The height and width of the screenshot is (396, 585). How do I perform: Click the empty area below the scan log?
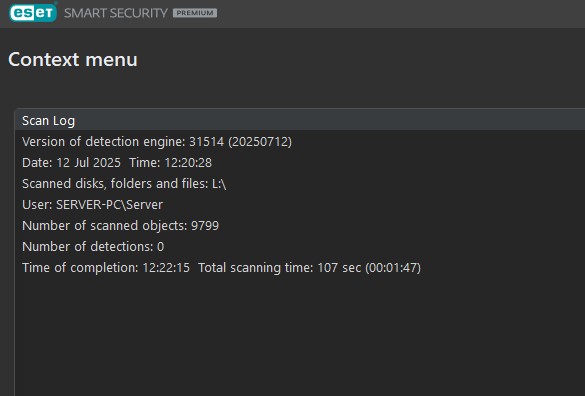pos(298,336)
